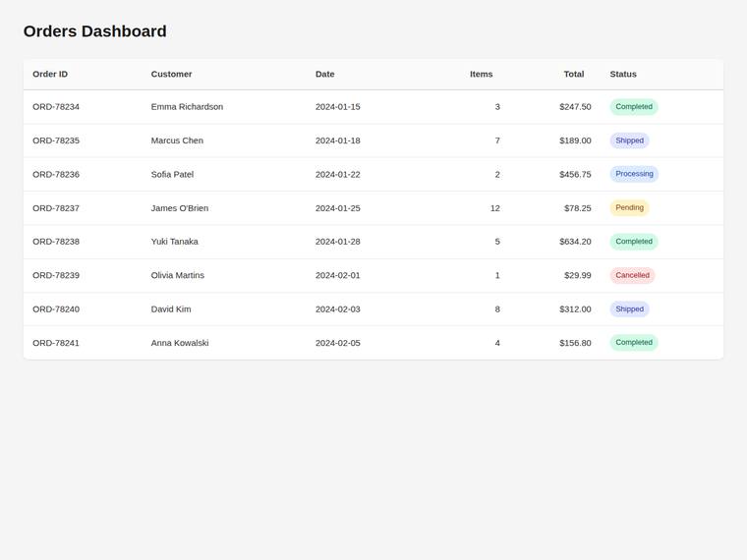
Task: Click Completed badge for Anna Kowalski's order
Action: coord(634,342)
